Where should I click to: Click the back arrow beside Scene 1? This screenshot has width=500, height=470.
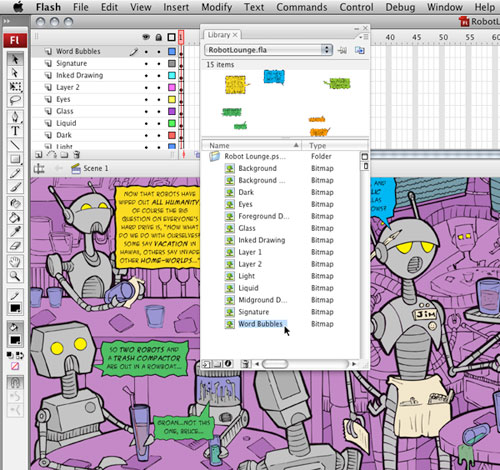pos(59,168)
